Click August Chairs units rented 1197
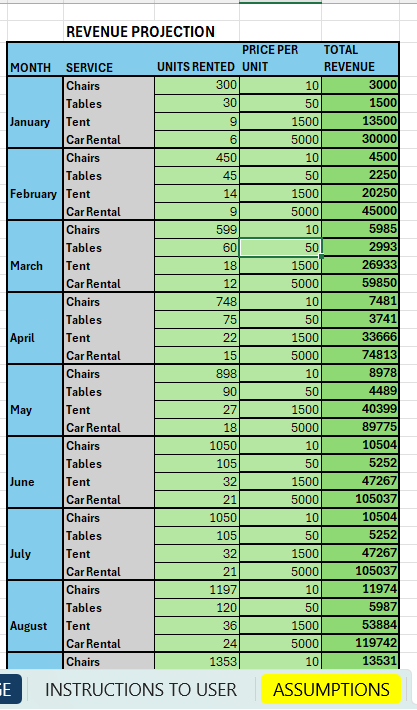Viewport: 417px width, 710px height. 197,590
